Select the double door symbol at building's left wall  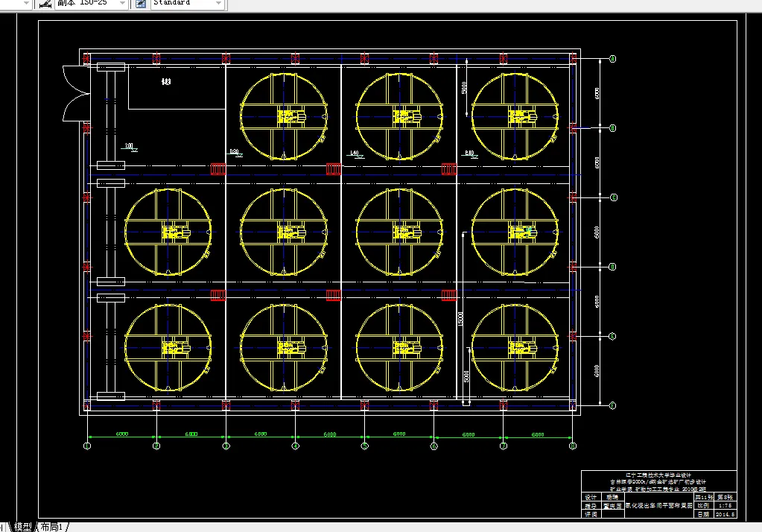76,93
